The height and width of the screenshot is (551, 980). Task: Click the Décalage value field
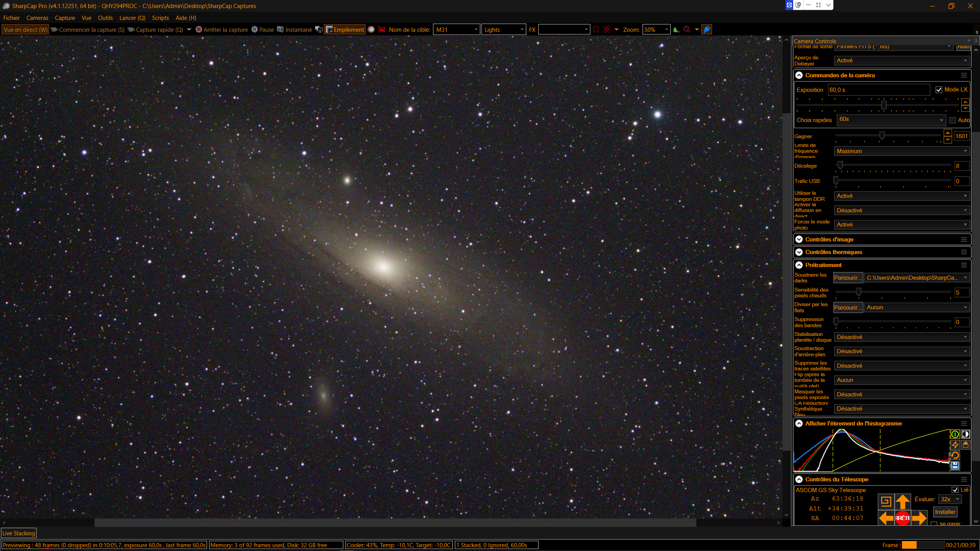click(x=962, y=166)
